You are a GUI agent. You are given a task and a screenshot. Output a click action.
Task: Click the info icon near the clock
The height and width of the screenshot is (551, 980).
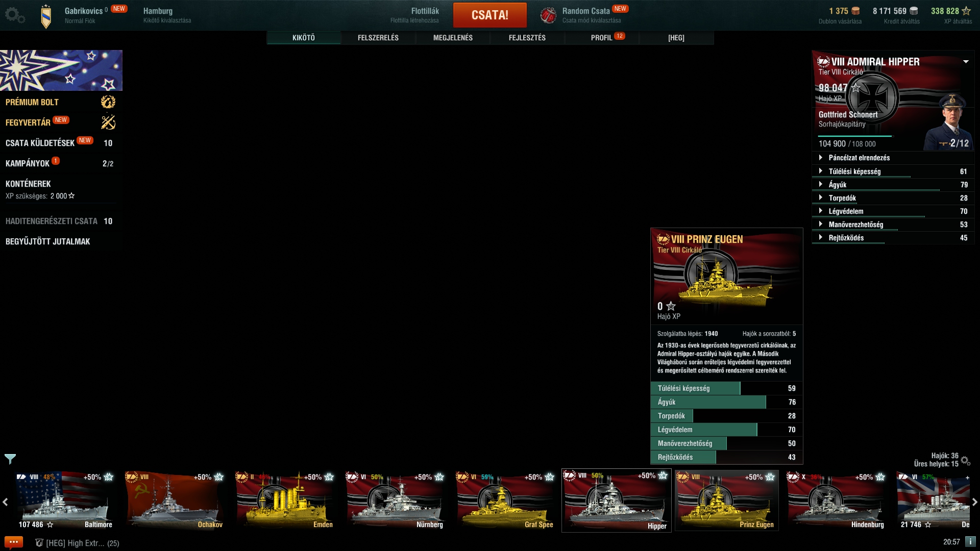click(970, 542)
